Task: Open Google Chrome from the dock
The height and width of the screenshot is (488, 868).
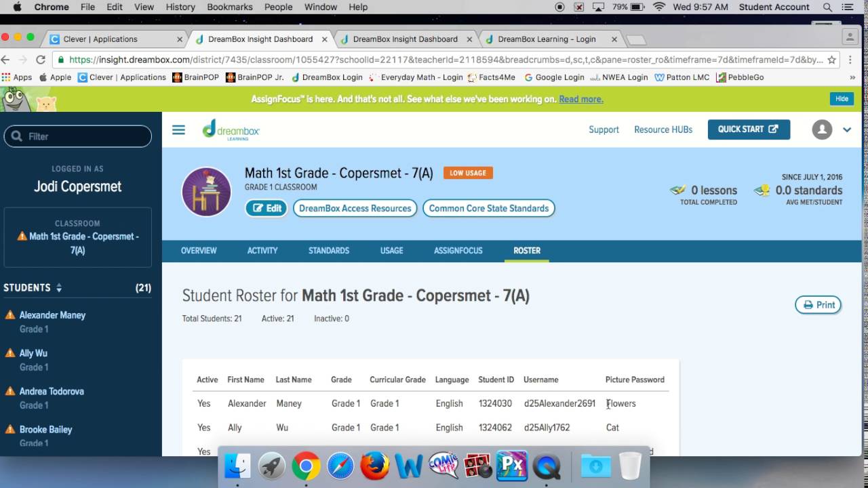Action: [x=307, y=466]
